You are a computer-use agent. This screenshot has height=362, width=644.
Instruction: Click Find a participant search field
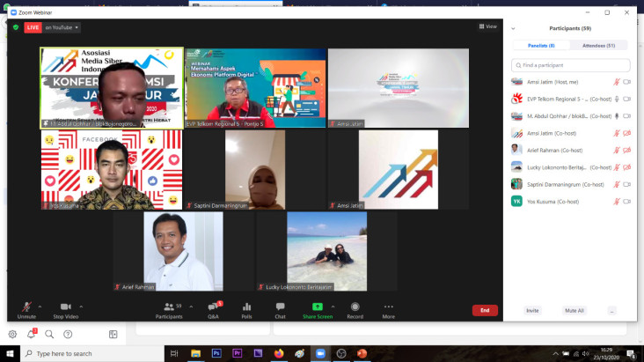[x=570, y=65]
